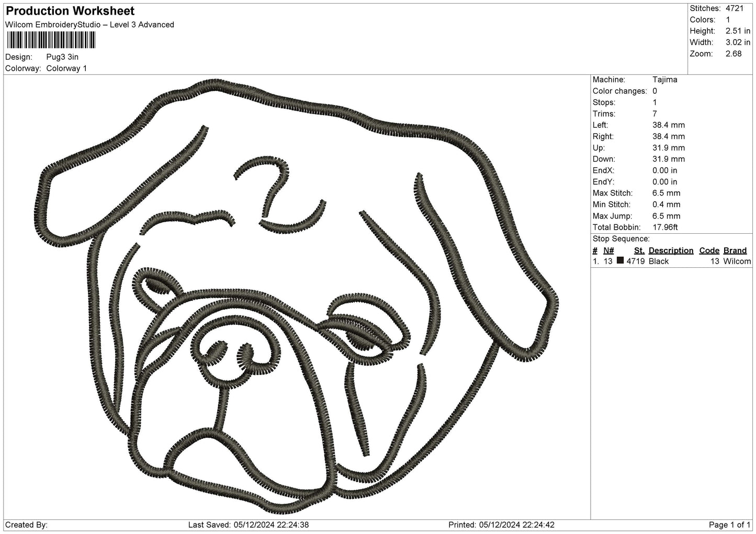Click the Colorway 1 value
Image resolution: width=756 pixels, height=534 pixels.
click(x=66, y=68)
